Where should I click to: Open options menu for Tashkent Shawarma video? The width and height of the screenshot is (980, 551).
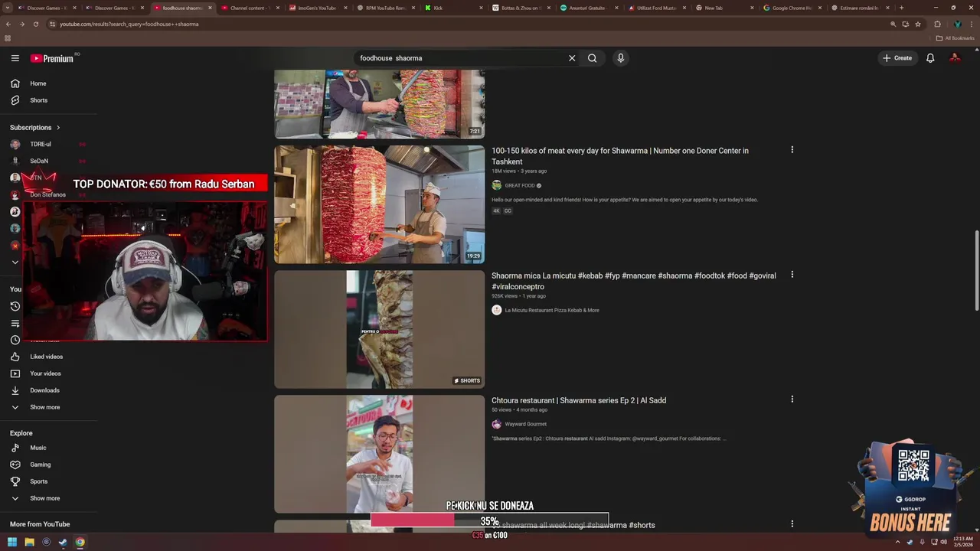[792, 150]
